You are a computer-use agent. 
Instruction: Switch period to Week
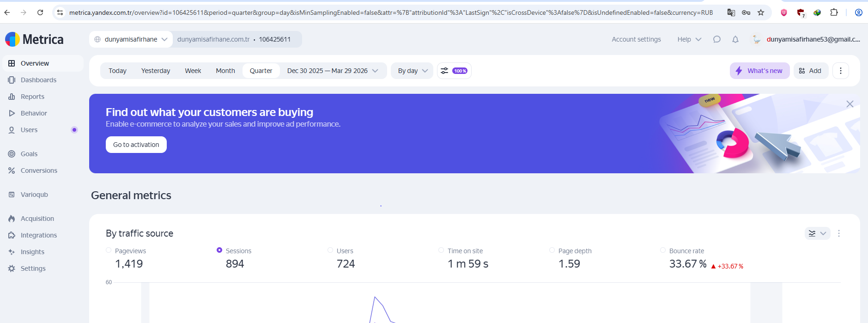pos(193,71)
